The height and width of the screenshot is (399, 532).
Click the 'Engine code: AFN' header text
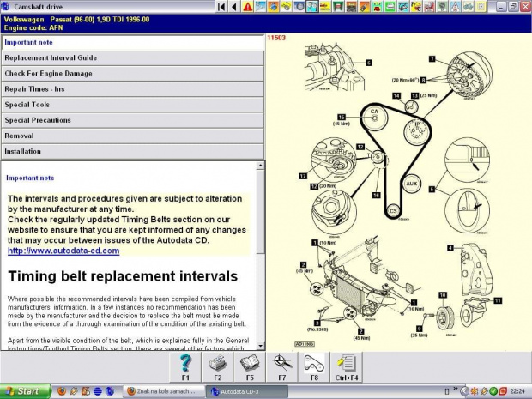tap(33, 27)
